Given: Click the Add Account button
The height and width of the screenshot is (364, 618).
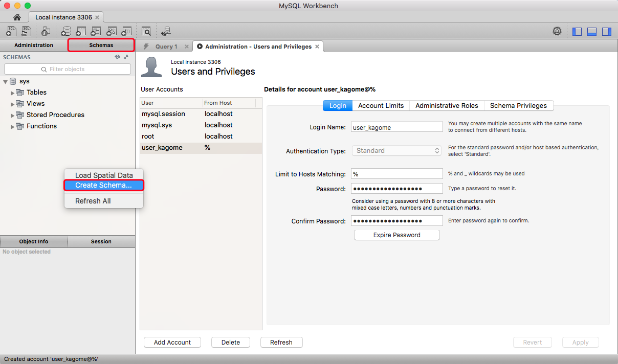Looking at the screenshot, I should pos(172,343).
